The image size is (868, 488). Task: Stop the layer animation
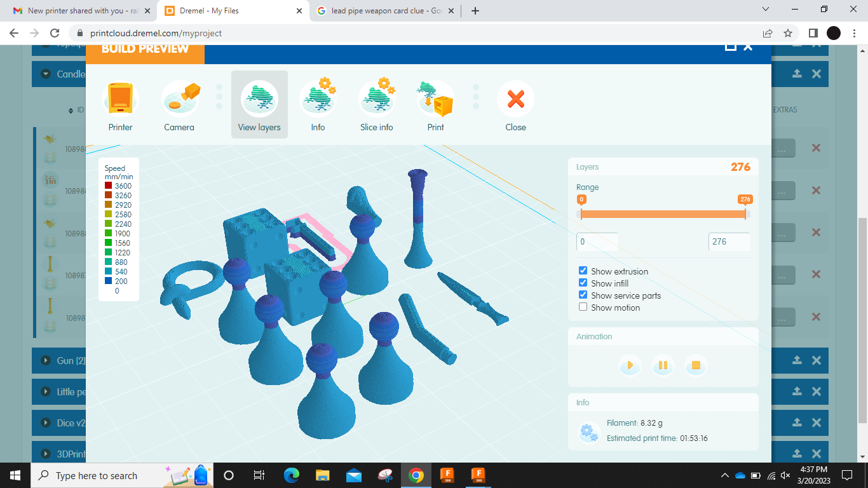coord(696,365)
